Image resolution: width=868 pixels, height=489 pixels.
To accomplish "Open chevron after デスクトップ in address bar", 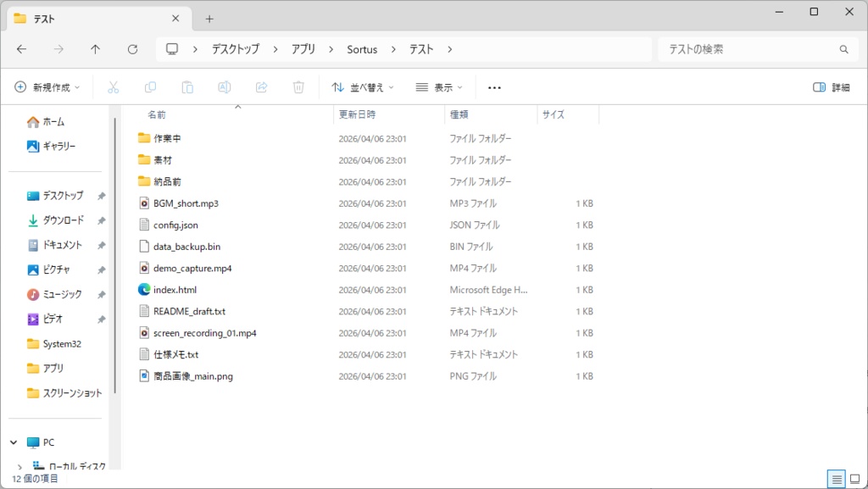I will [x=275, y=49].
